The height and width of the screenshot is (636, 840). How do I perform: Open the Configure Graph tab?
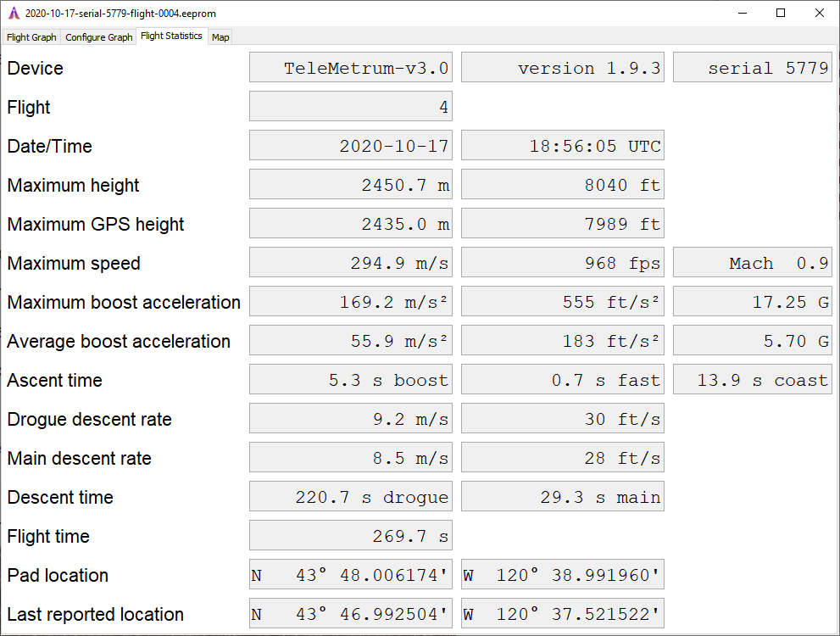pos(99,37)
